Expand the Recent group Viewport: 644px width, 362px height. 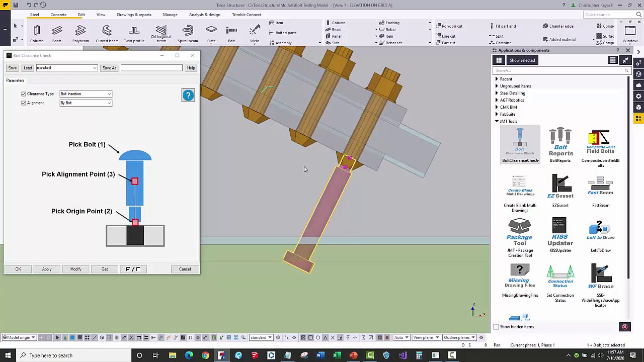(x=497, y=79)
